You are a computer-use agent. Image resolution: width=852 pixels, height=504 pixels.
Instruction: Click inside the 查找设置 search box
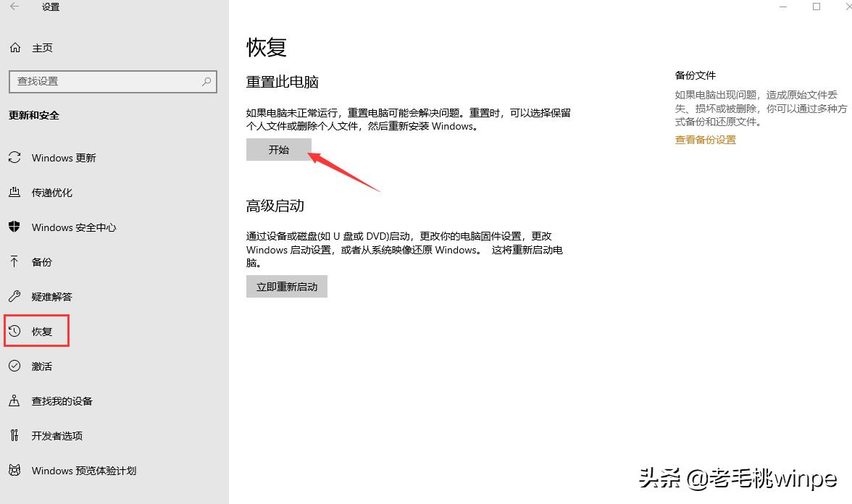[109, 81]
